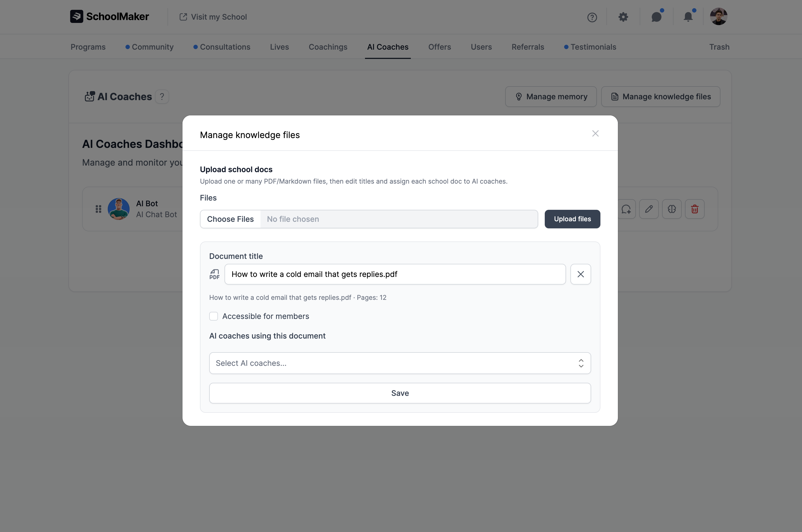The height and width of the screenshot is (532, 802).
Task: Open the help question mark icon
Action: (x=592, y=17)
